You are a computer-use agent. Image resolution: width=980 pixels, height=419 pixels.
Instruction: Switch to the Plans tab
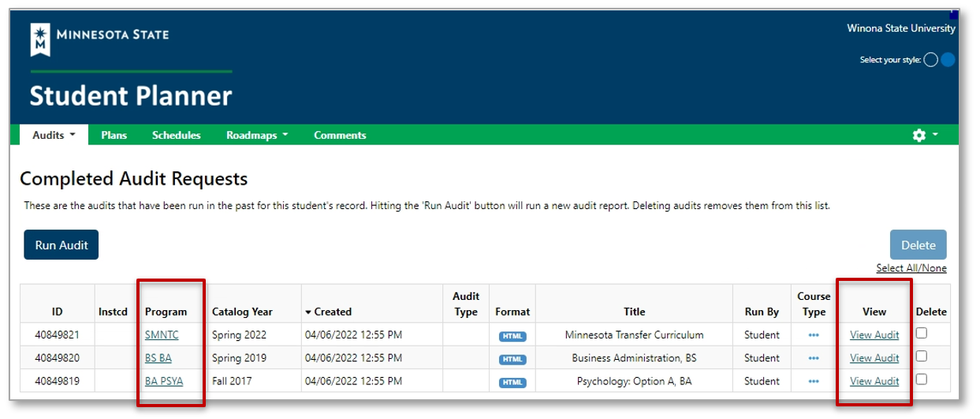114,135
